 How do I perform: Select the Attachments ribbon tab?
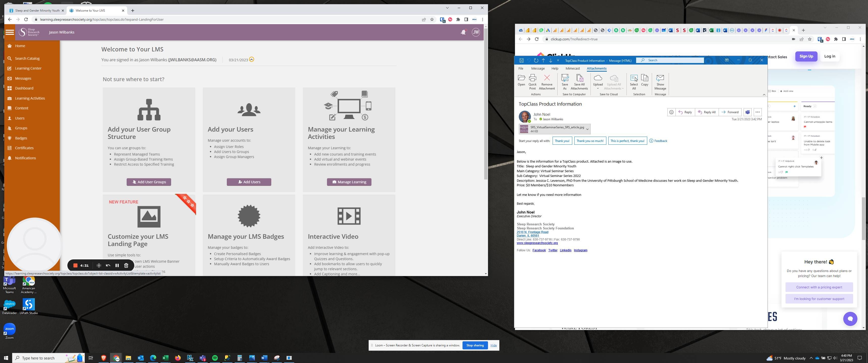coord(596,68)
